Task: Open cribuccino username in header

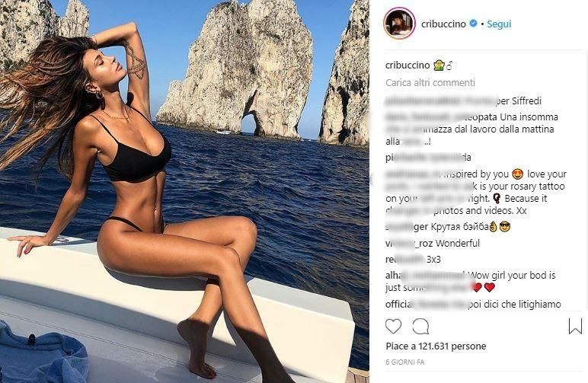Action: click(x=443, y=24)
